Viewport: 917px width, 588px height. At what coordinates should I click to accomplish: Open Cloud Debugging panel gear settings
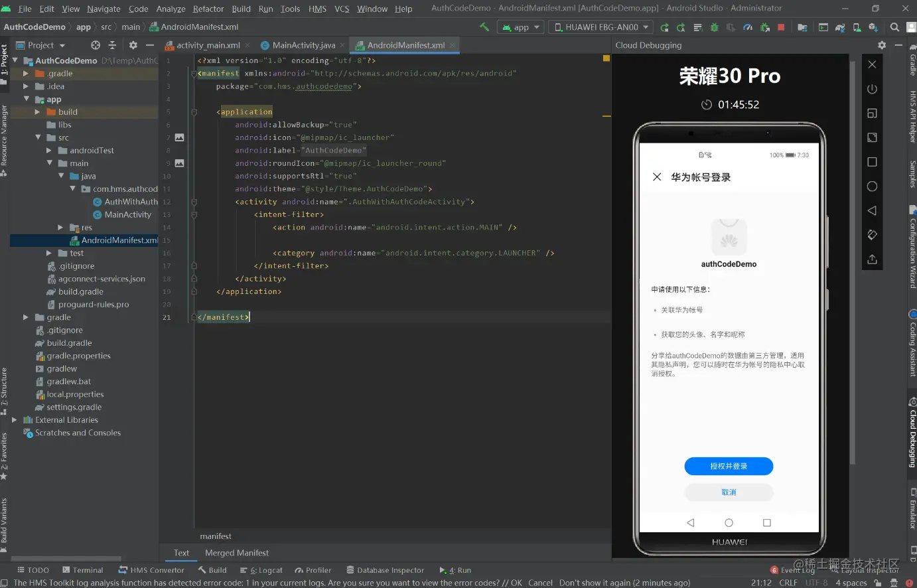pos(882,45)
